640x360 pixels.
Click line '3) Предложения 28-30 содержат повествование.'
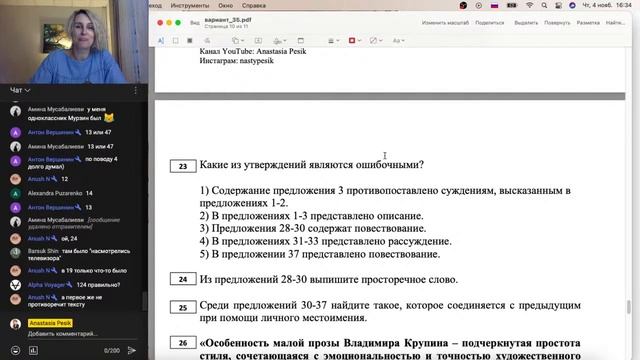pyautogui.click(x=313, y=228)
